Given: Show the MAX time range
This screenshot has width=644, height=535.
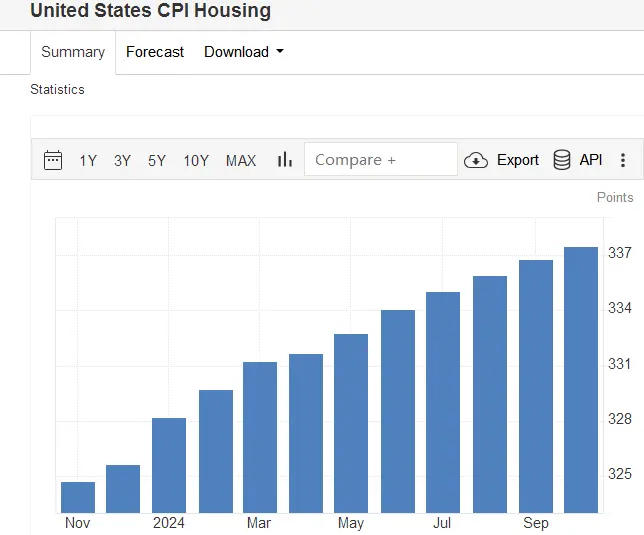Looking at the screenshot, I should (x=241, y=161).
